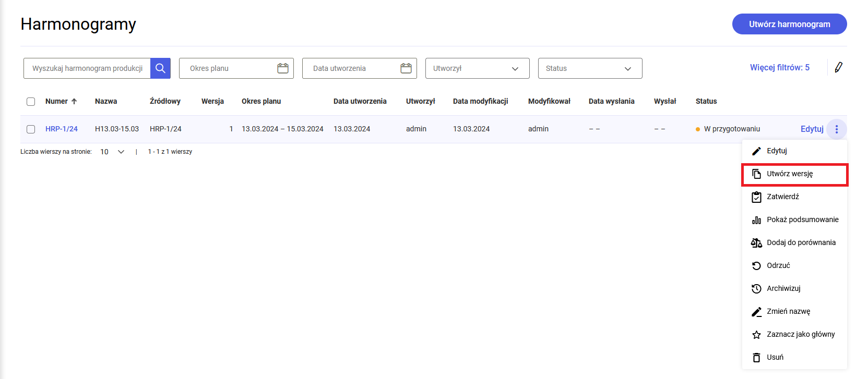The width and height of the screenshot is (868, 379).
Task: Sort by the Data utworzenia column header
Action: tap(360, 101)
